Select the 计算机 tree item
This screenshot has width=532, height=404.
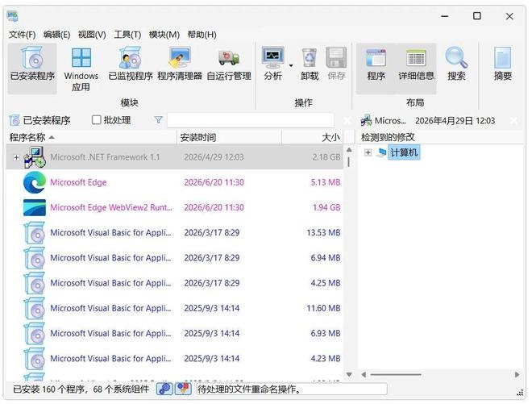[404, 152]
